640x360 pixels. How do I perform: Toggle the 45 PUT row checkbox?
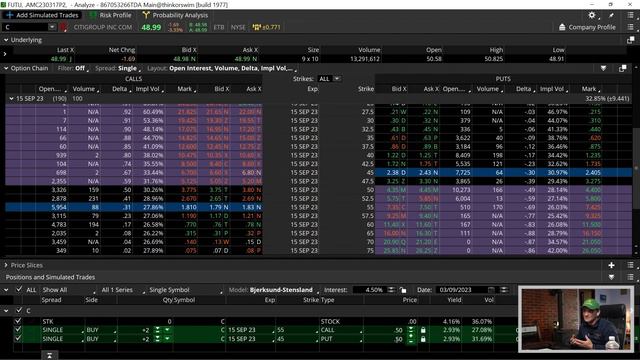pyautogui.click(x=18, y=338)
